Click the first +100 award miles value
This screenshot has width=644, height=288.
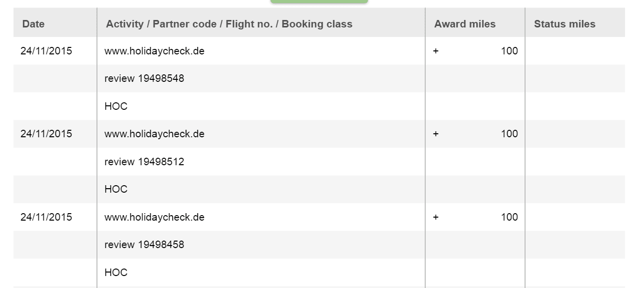coord(476,51)
